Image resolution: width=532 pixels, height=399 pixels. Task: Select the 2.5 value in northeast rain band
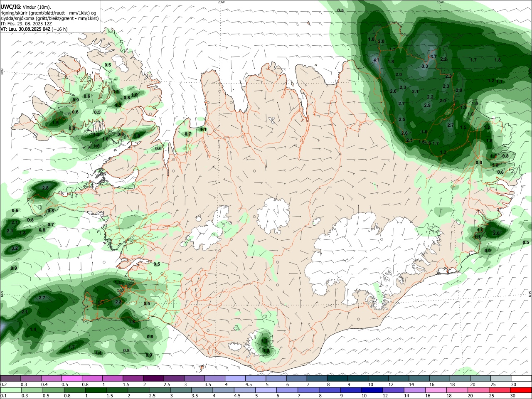pos(402,119)
